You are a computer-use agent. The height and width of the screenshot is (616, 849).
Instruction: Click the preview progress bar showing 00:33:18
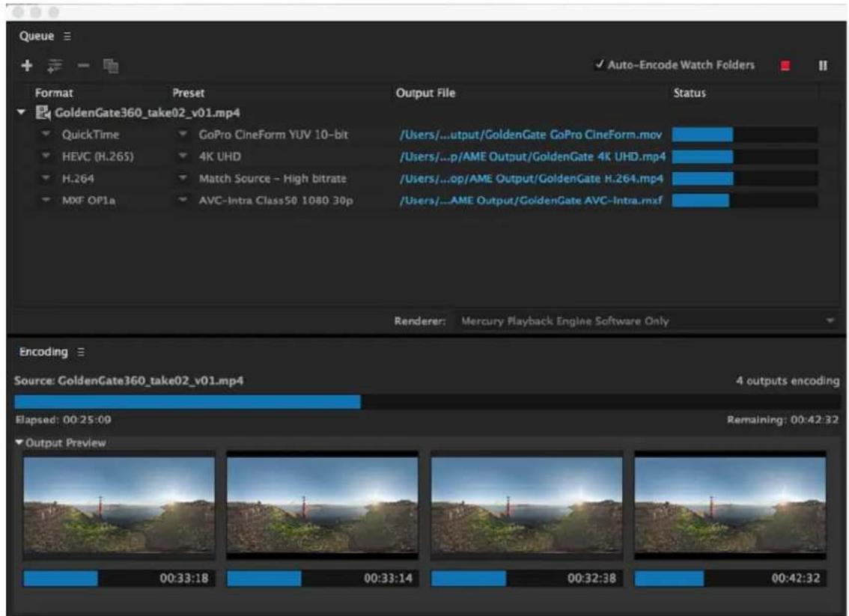[x=119, y=578]
